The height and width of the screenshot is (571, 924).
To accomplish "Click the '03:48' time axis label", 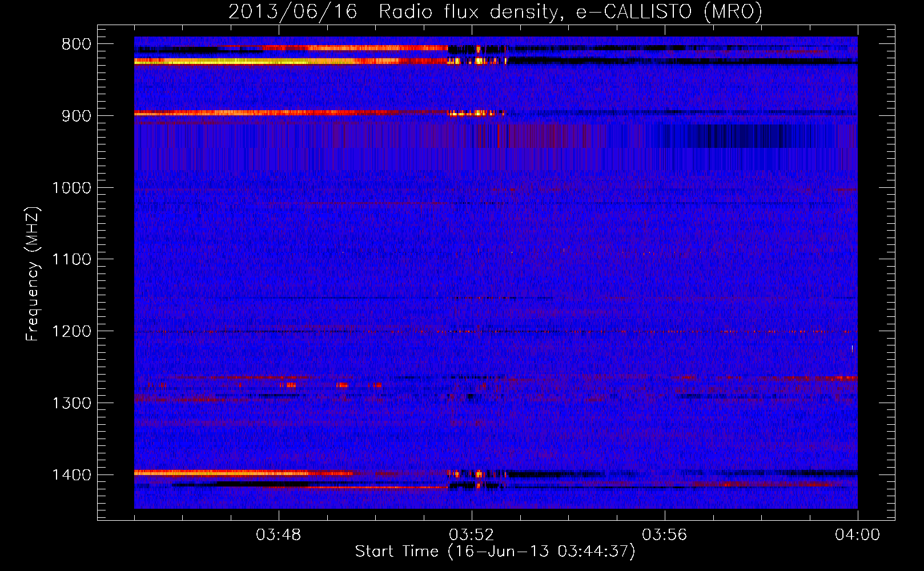I will tap(279, 535).
